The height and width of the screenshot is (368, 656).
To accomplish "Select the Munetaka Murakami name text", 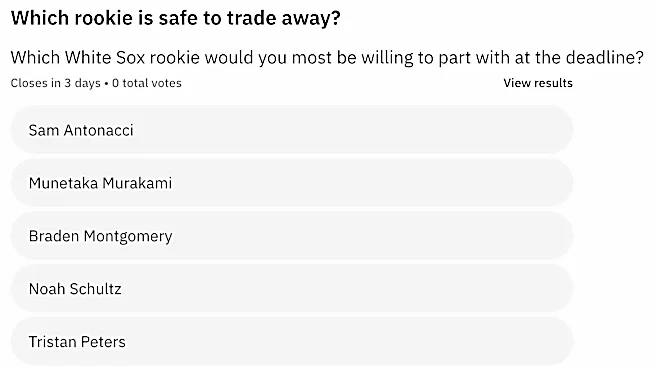I will 100,183.
